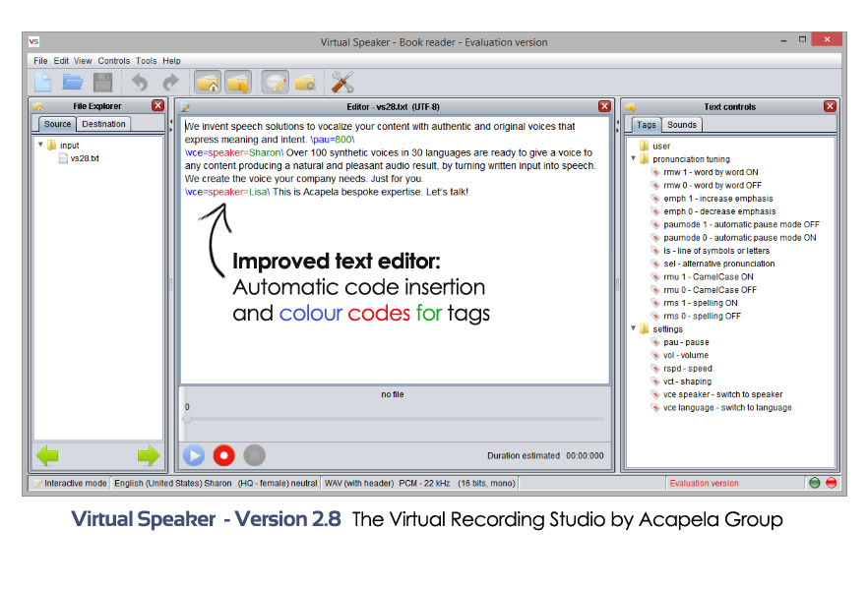
Task: Open the View menu
Action: 83,61
